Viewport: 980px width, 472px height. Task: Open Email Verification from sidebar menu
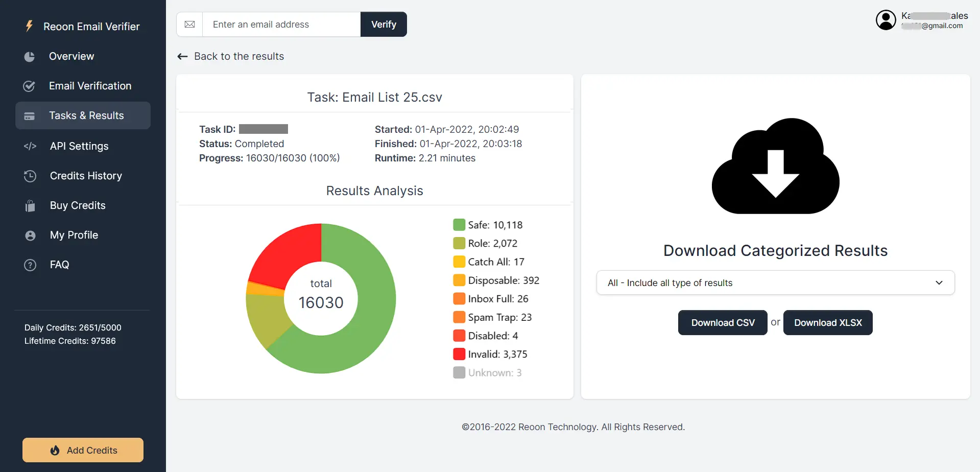coord(90,86)
